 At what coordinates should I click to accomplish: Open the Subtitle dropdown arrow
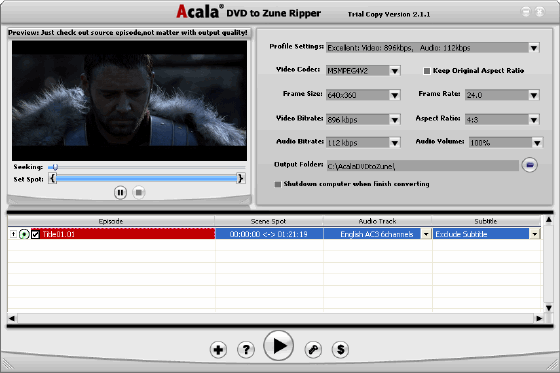point(535,234)
